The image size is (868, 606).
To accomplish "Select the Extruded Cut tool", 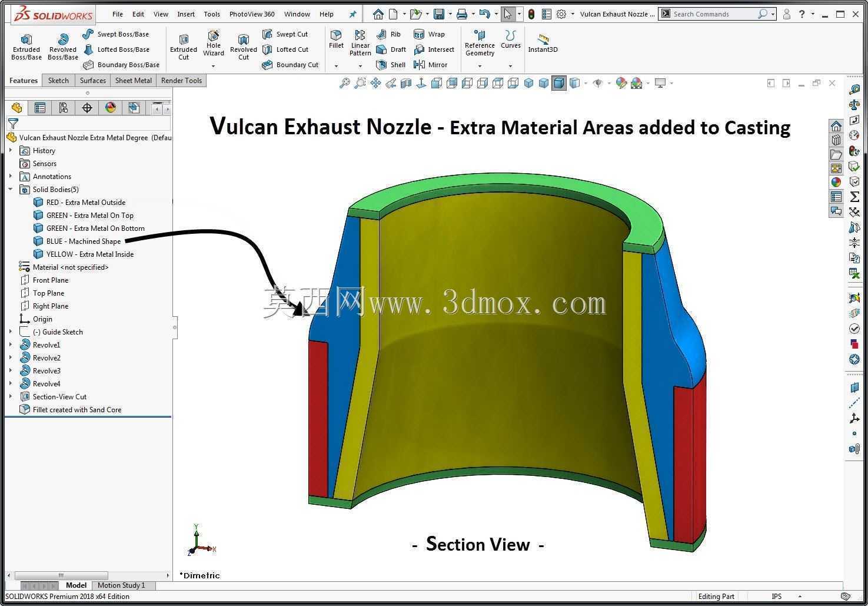I will (184, 47).
